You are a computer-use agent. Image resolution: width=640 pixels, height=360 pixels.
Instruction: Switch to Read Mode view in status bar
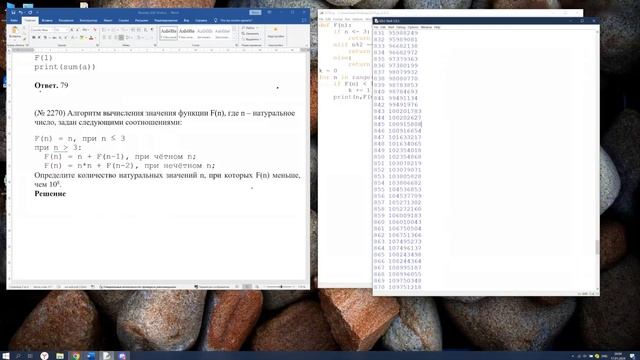coord(237,287)
